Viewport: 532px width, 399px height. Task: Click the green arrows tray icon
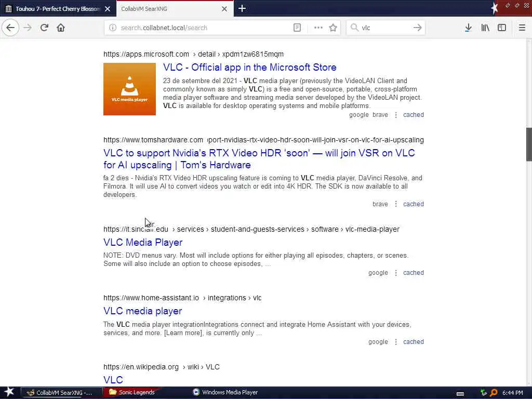[484, 393]
